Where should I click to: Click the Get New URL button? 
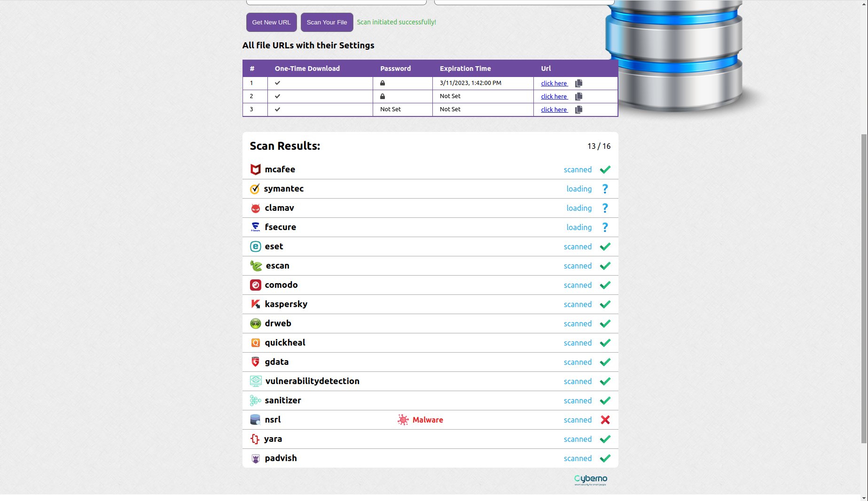pyautogui.click(x=271, y=22)
